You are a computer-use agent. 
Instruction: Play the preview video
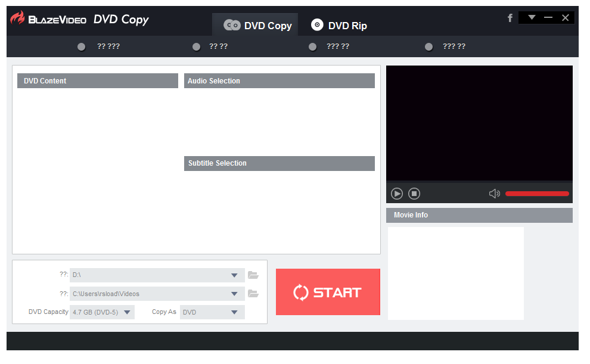click(x=396, y=193)
